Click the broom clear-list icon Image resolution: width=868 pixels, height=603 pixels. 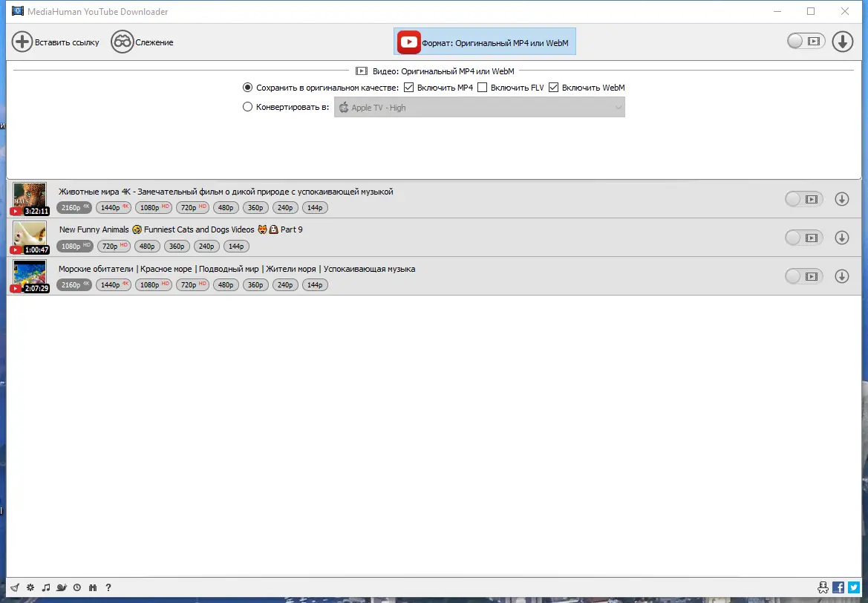tap(14, 587)
